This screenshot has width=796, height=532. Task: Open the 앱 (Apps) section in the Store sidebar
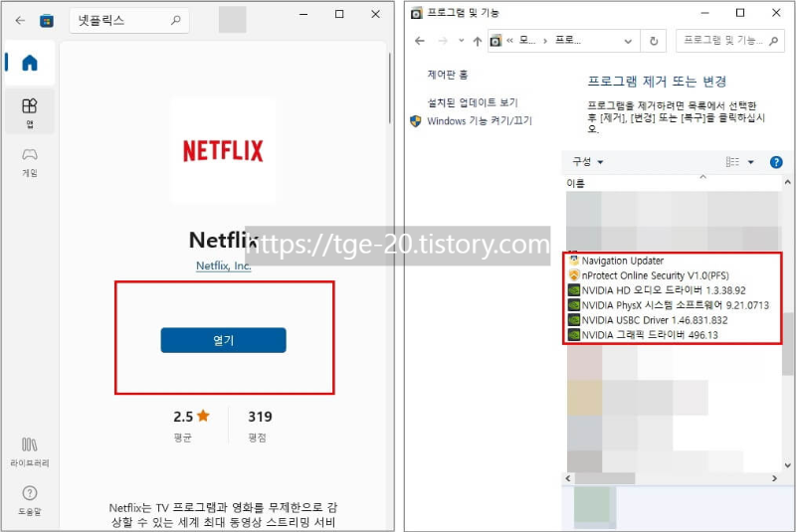point(30,112)
